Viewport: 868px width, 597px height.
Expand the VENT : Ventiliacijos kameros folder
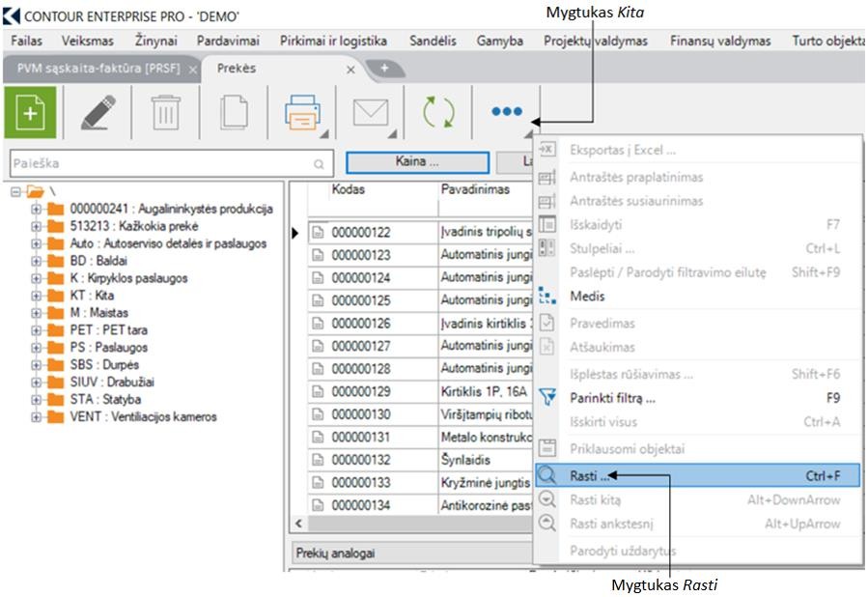[36, 417]
